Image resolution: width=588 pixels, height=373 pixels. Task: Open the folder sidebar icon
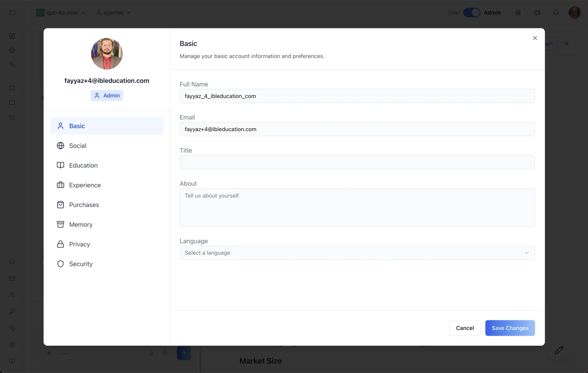point(12,102)
